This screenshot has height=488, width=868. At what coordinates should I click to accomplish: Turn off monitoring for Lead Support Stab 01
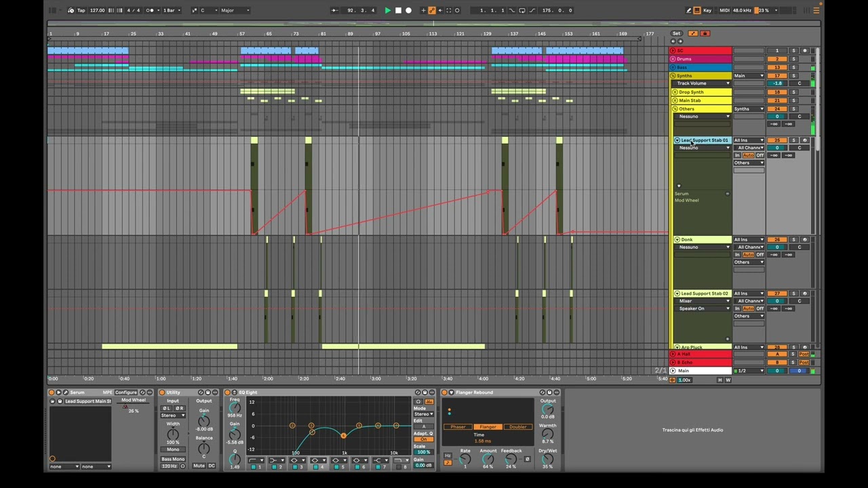(x=760, y=155)
